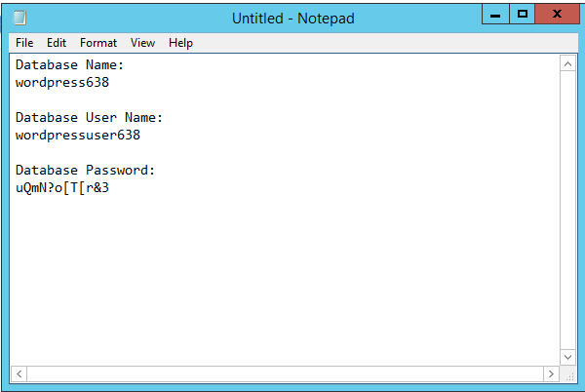Click on 'Database User Name:' line

click(x=89, y=117)
